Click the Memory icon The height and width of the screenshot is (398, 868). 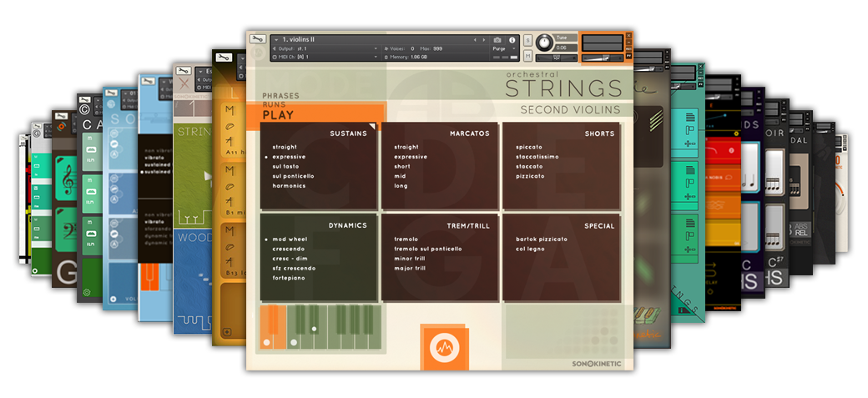[x=386, y=57]
